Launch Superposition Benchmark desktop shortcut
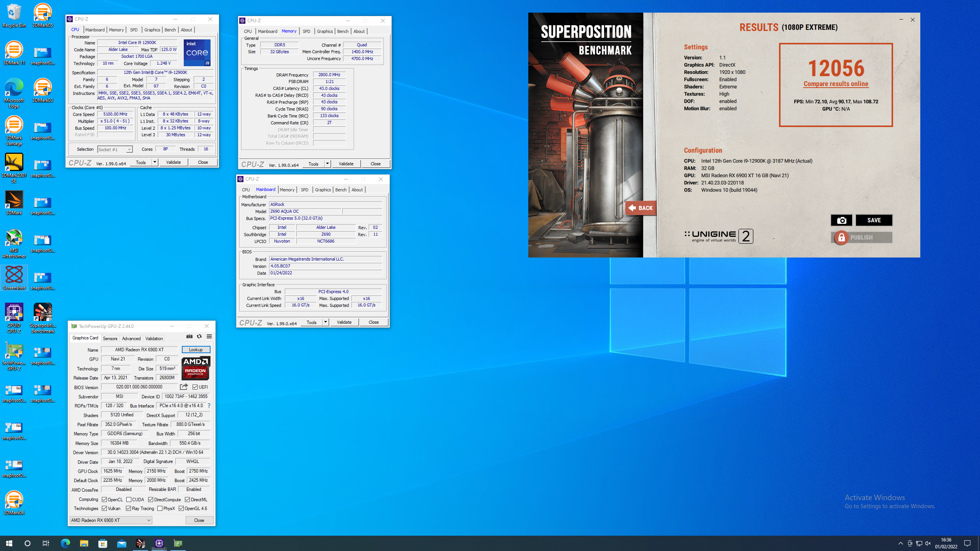 [x=42, y=318]
